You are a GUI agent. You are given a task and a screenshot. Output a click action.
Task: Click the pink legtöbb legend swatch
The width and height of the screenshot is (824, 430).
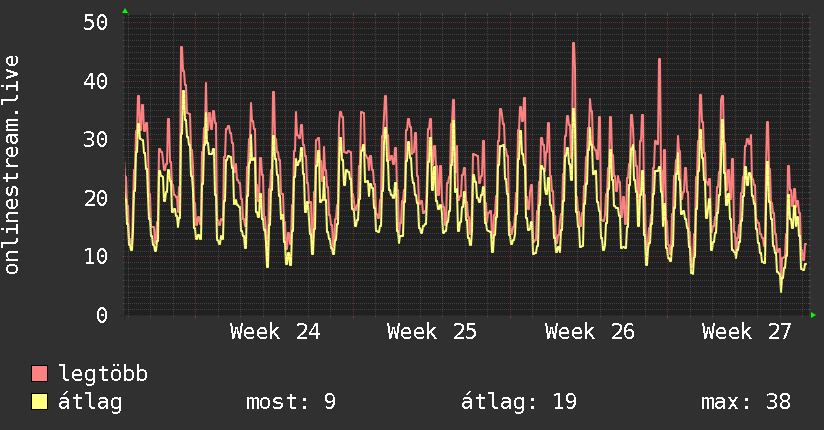(x=39, y=373)
